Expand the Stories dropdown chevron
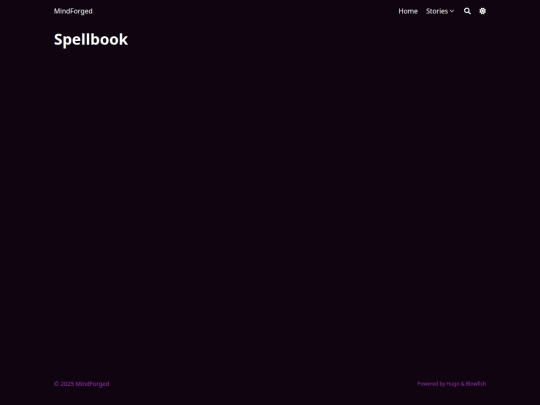Screen dimensions: 540x405 tap(452, 11)
